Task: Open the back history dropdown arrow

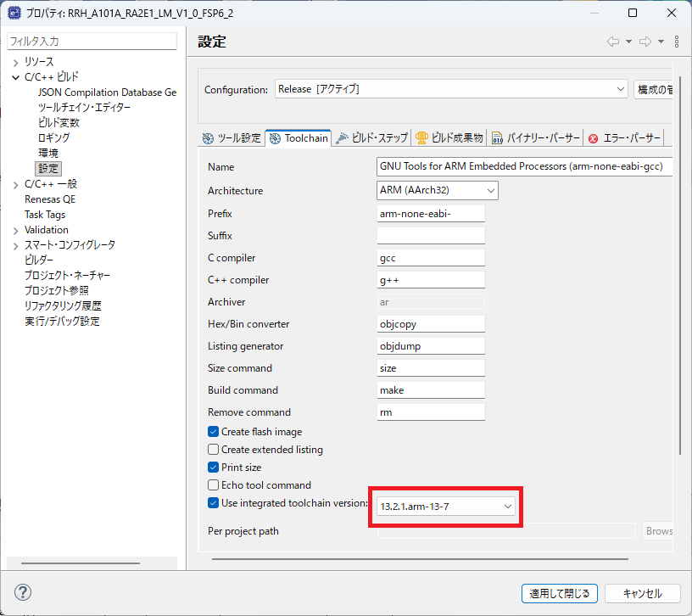Action: (628, 42)
